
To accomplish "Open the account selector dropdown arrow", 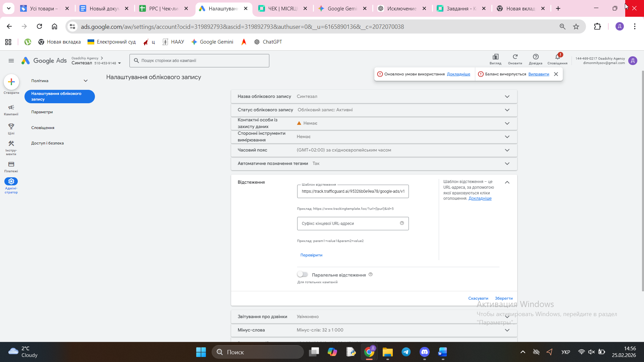I will click(x=119, y=63).
